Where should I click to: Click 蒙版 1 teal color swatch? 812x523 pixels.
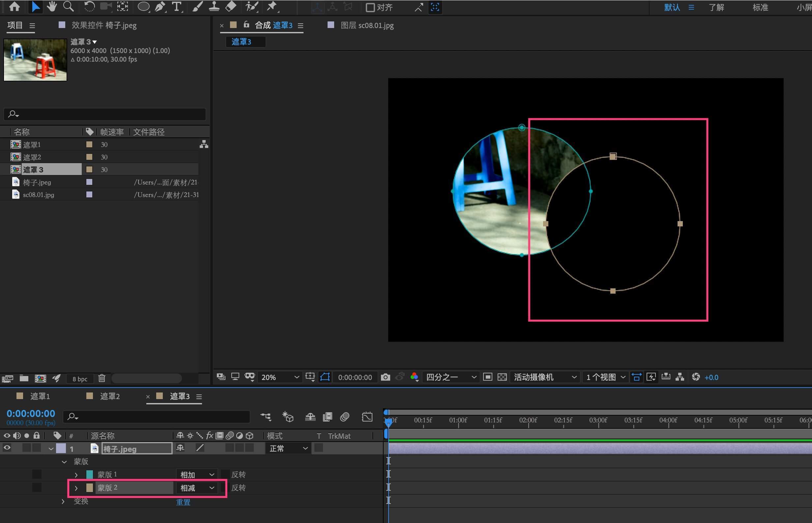click(90, 475)
